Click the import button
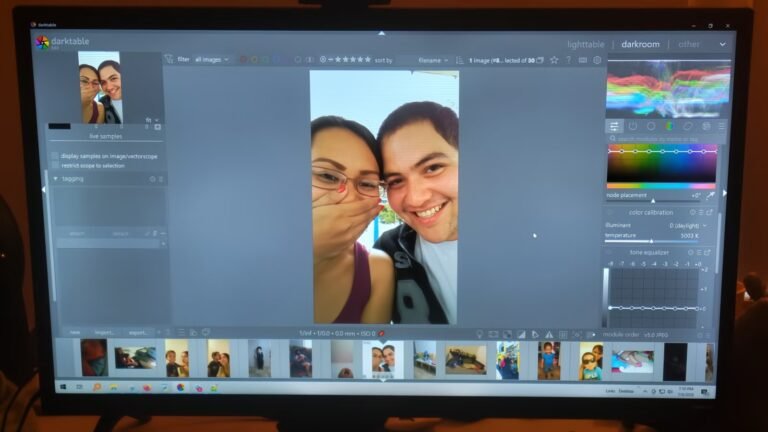This screenshot has height=432, width=768. tap(104, 333)
